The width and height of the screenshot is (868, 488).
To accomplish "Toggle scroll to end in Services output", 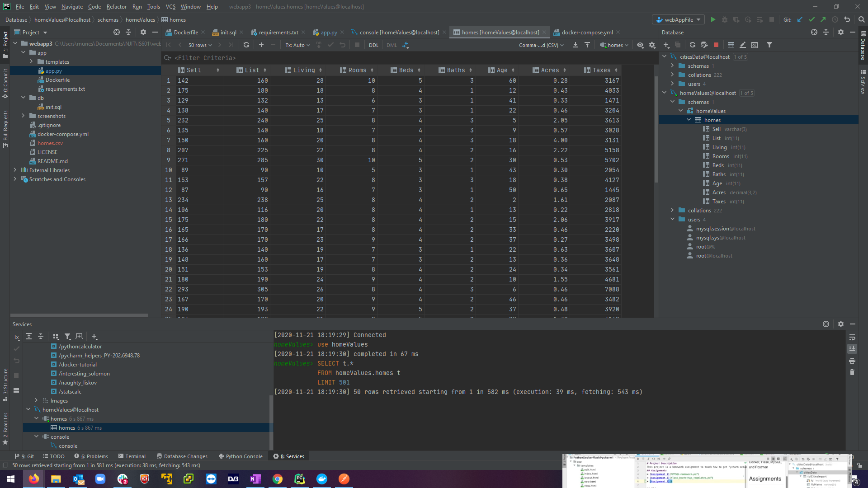I will (x=852, y=349).
